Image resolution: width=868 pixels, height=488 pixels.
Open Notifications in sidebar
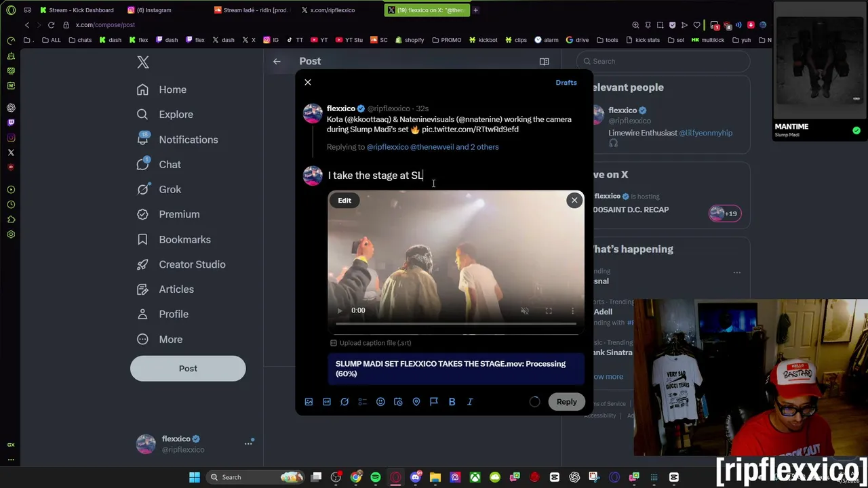pos(177,140)
